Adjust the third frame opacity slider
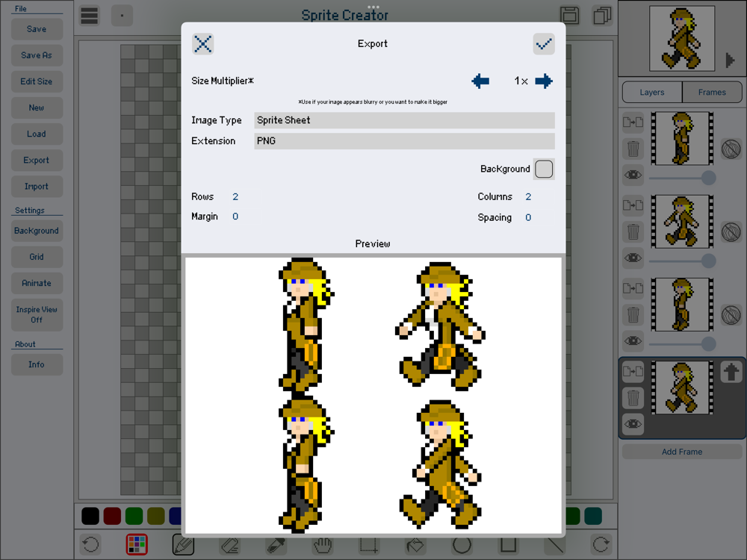The image size is (747, 560). coord(682,343)
